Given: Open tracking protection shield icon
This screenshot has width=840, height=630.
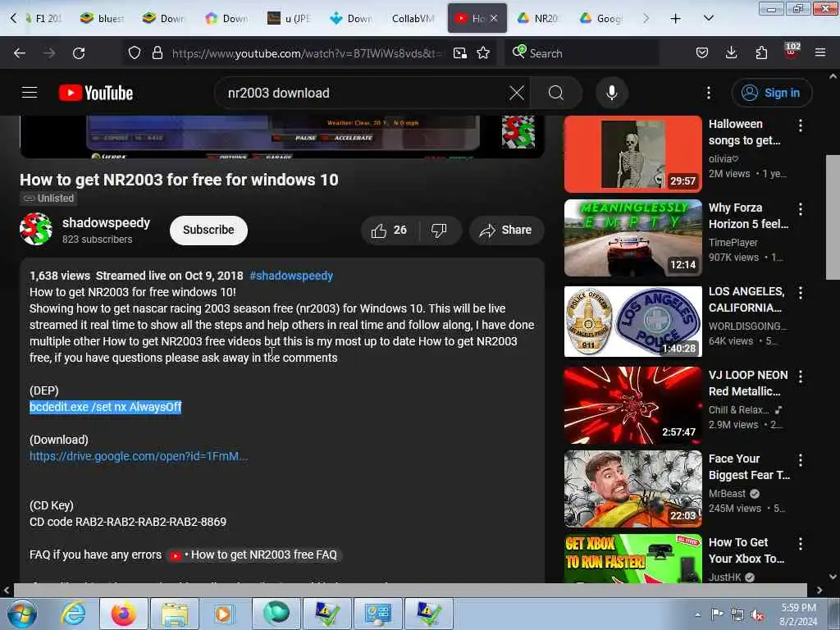Looking at the screenshot, I should (135, 53).
